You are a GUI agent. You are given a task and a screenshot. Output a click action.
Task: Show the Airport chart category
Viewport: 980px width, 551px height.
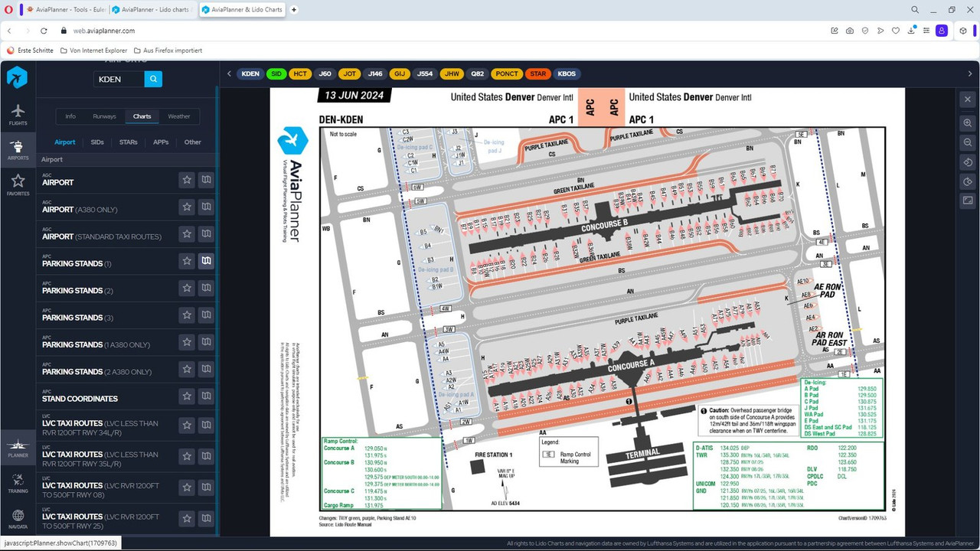(65, 142)
